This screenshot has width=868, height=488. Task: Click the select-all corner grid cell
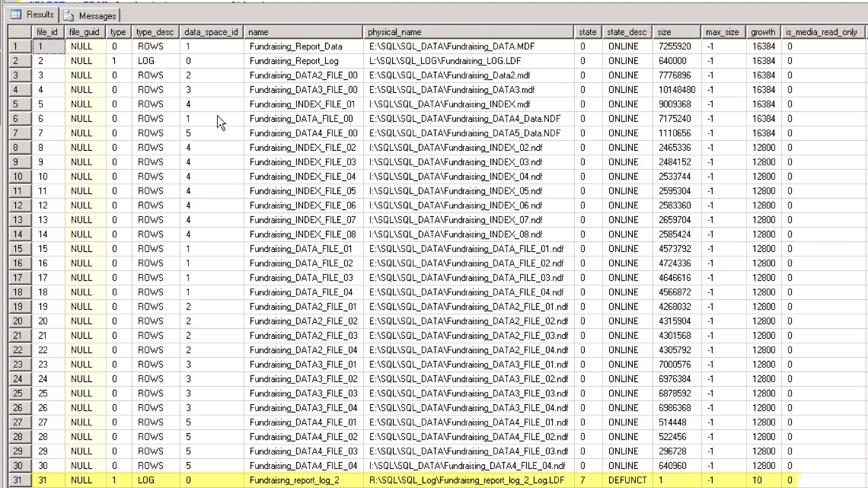(x=20, y=32)
